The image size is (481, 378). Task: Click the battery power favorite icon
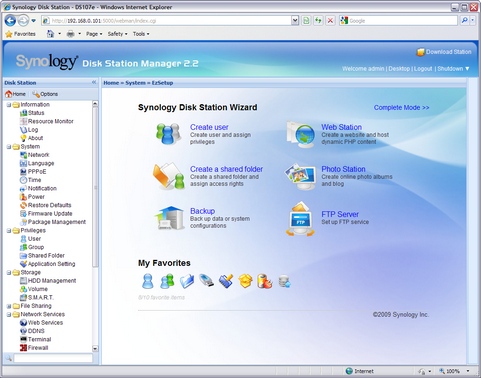[x=265, y=281]
